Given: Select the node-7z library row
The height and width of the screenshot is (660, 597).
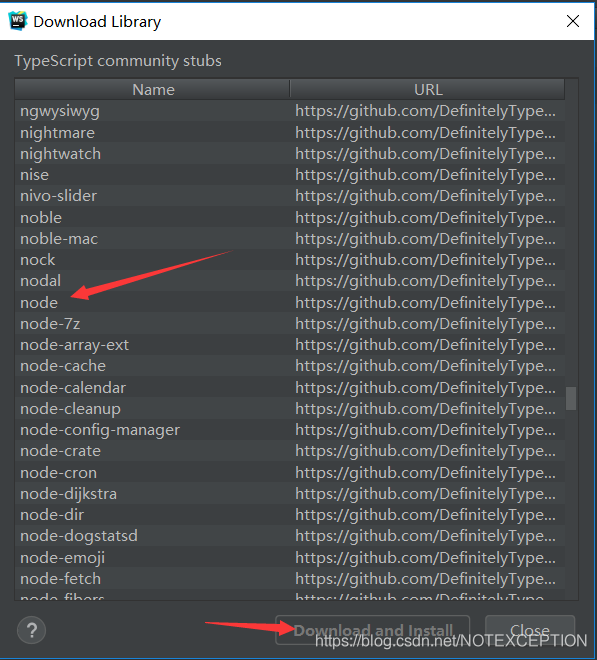Looking at the screenshot, I should click(x=290, y=324).
